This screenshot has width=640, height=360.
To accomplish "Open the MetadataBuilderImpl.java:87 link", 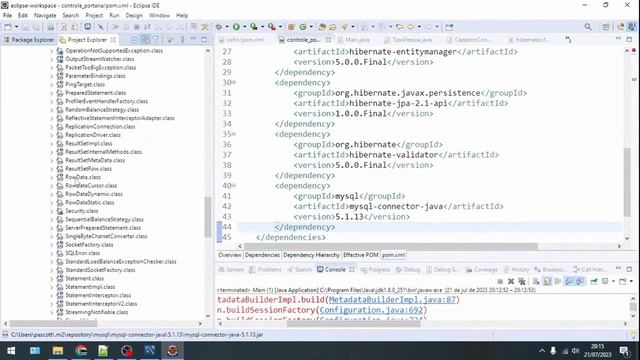I will point(392,300).
